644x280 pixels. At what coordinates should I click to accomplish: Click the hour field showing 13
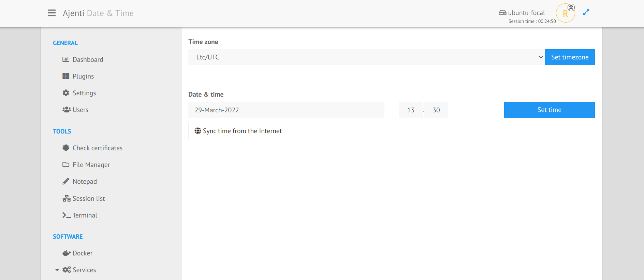tap(411, 110)
